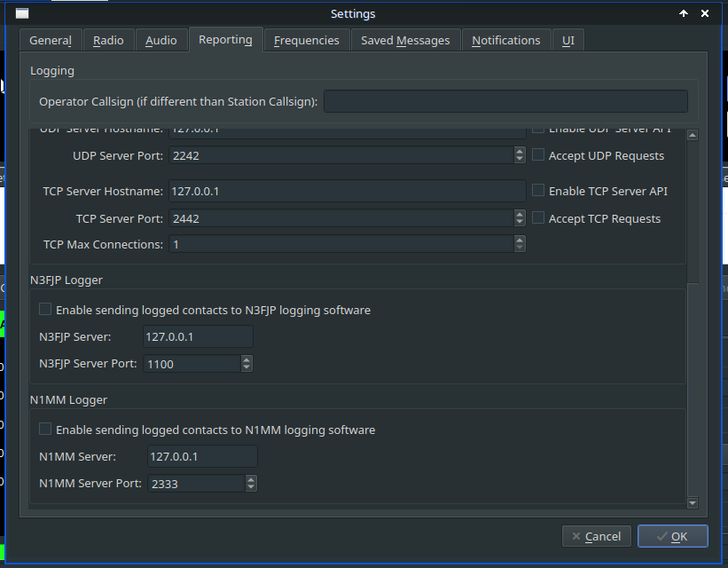The height and width of the screenshot is (568, 728).
Task: Enable Accept UDP Requests checkbox
Action: (x=538, y=155)
